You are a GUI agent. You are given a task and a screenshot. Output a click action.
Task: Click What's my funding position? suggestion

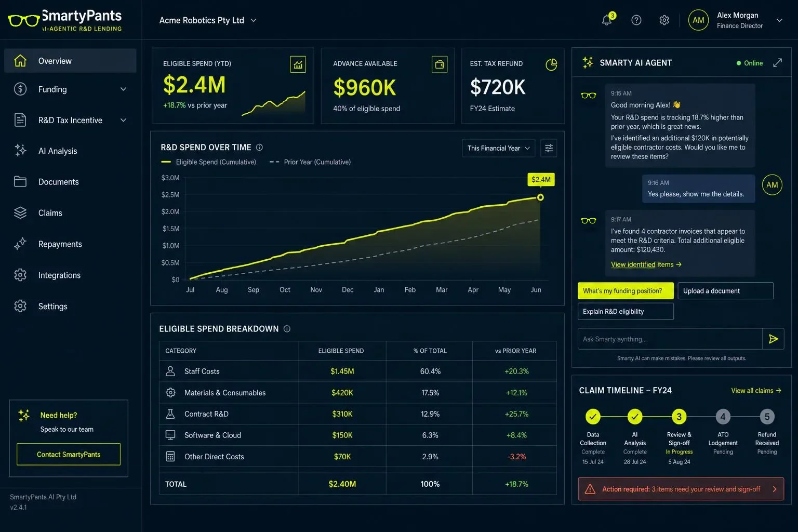point(626,291)
